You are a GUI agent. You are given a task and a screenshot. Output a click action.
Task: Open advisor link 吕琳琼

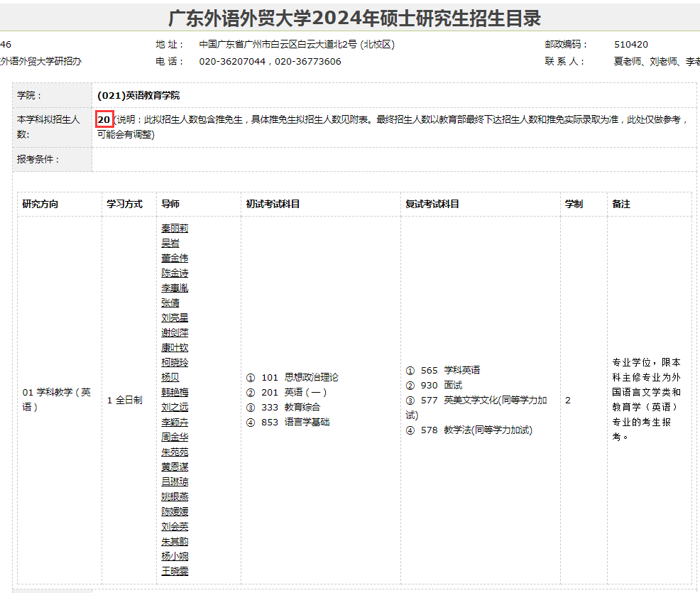(175, 482)
